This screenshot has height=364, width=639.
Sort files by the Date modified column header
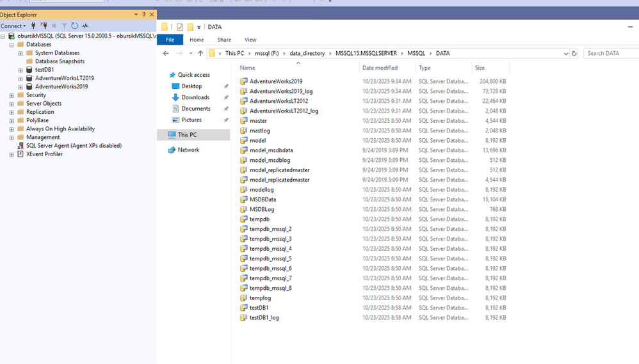pyautogui.click(x=380, y=68)
